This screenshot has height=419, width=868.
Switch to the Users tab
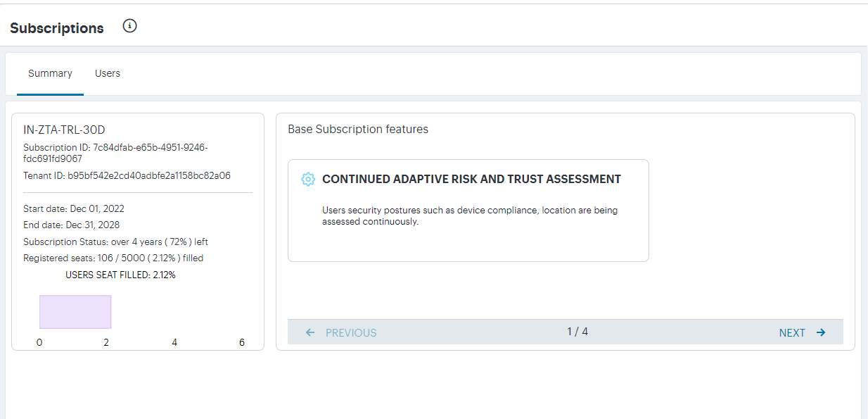[x=108, y=73]
